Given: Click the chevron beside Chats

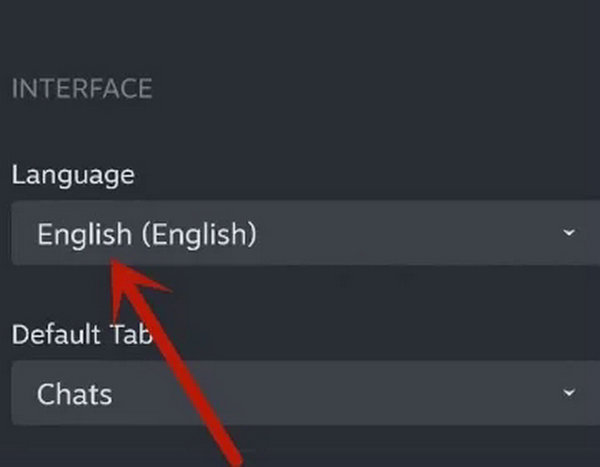Looking at the screenshot, I should (569, 392).
